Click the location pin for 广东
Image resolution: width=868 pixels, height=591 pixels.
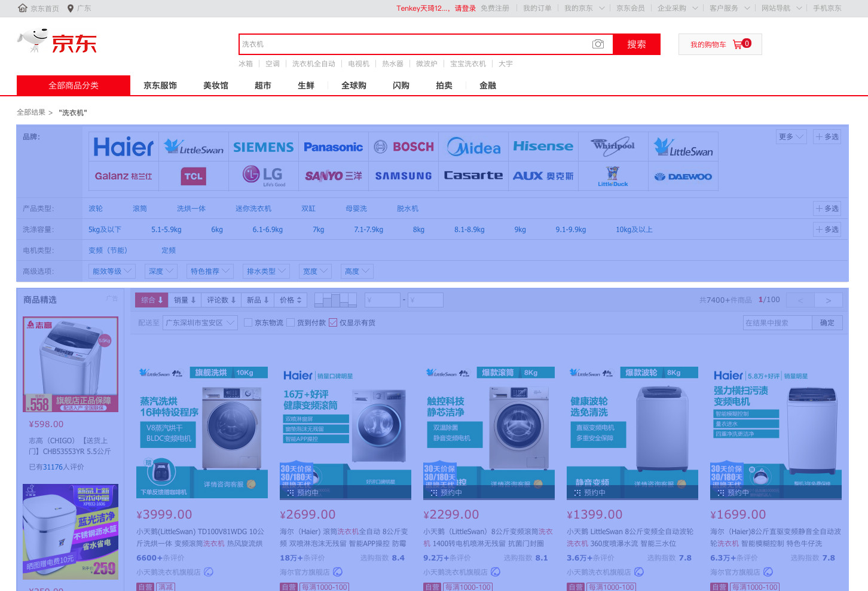(x=71, y=8)
